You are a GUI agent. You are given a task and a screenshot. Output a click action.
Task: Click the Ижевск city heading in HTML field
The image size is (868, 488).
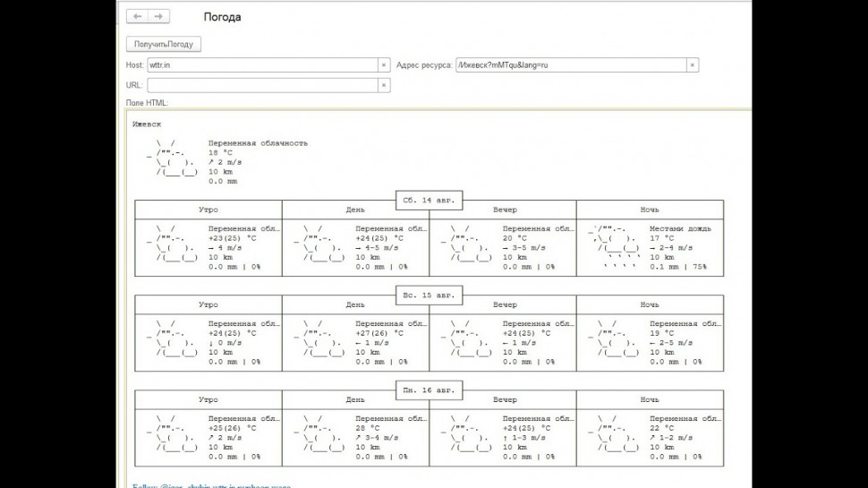[x=147, y=124]
